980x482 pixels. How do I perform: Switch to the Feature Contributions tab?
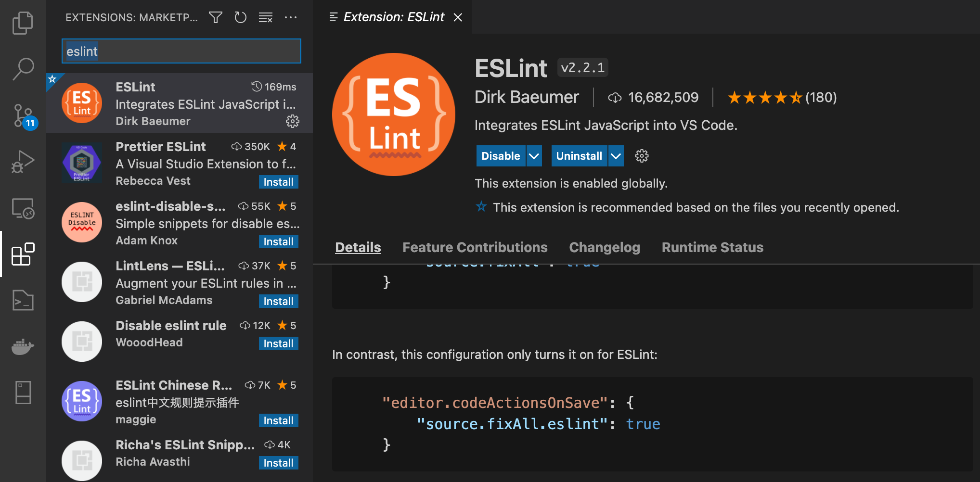point(475,247)
